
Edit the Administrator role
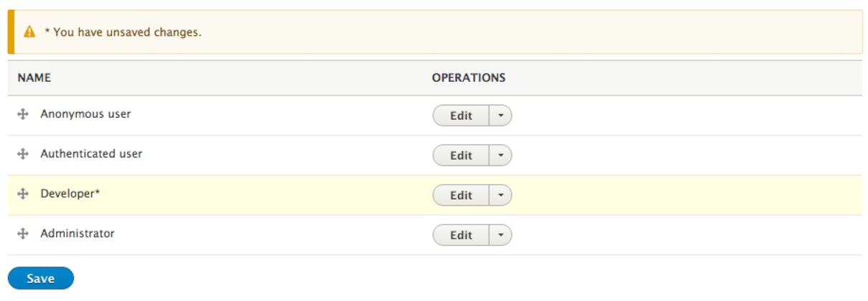(x=461, y=235)
